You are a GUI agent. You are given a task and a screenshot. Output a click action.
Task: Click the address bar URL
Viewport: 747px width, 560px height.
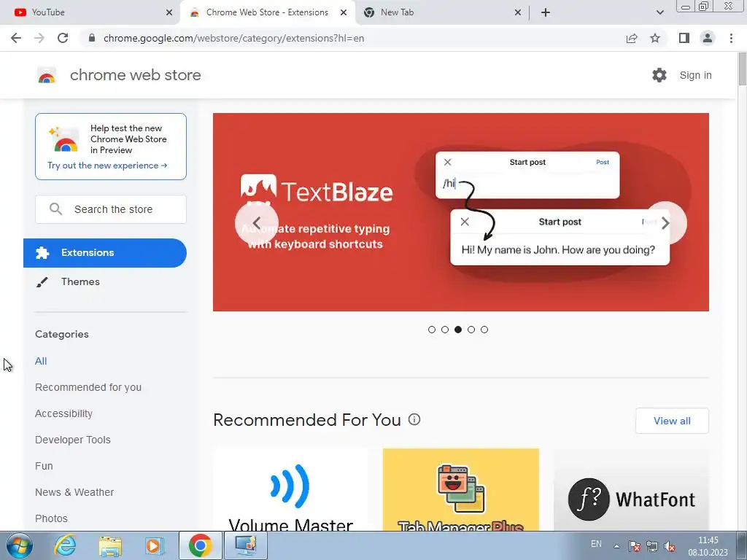(x=233, y=38)
